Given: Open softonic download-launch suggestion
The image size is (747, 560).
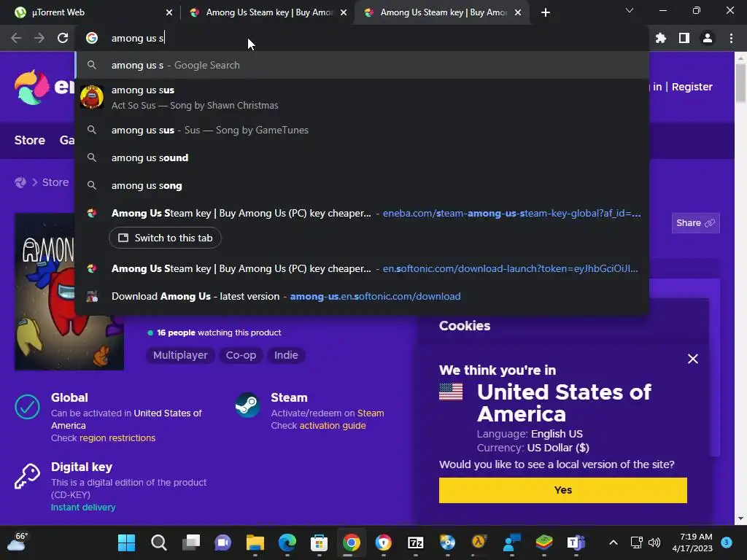Looking at the screenshot, I should click(362, 268).
